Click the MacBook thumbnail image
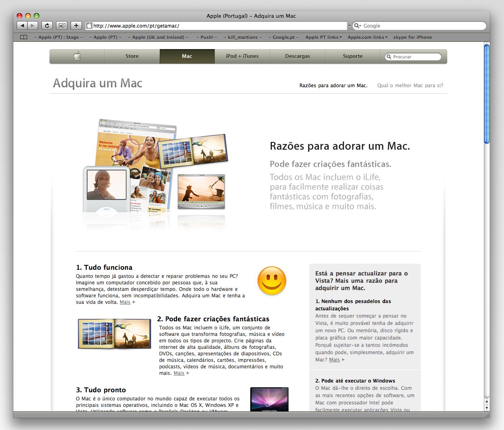 [x=269, y=400]
